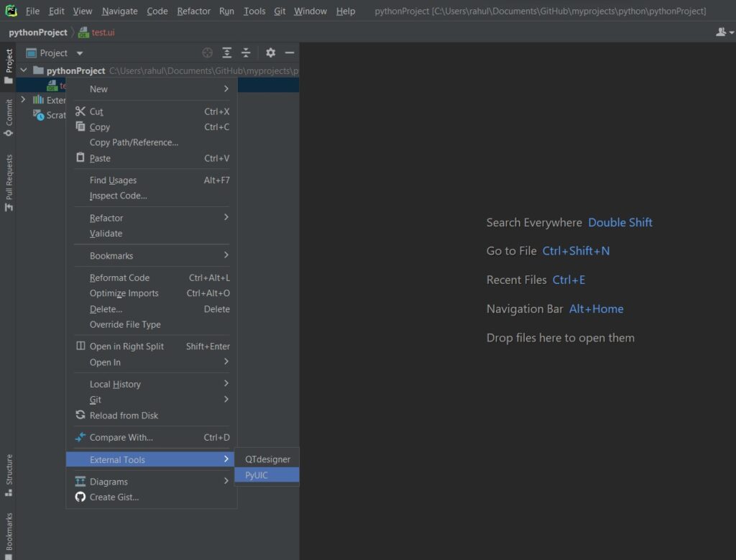Click the Collapse All icon in Project panel
This screenshot has width=736, height=560.
[246, 53]
